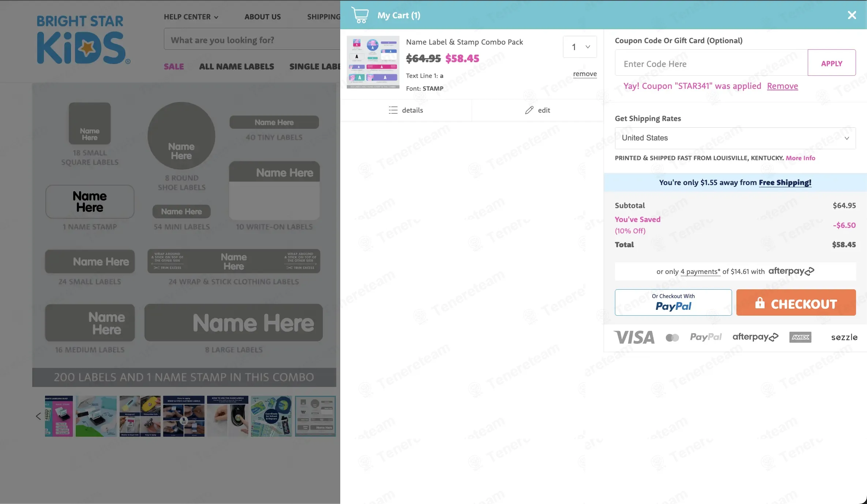Click the shopping cart icon in header
The width and height of the screenshot is (867, 504).
tap(360, 15)
